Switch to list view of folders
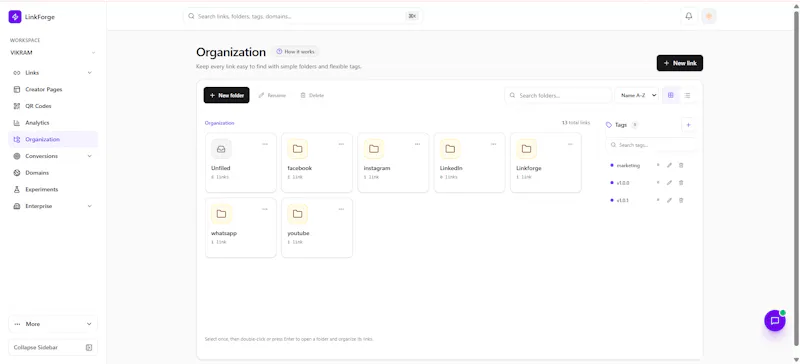Viewport: 800px width, 364px height. point(687,95)
